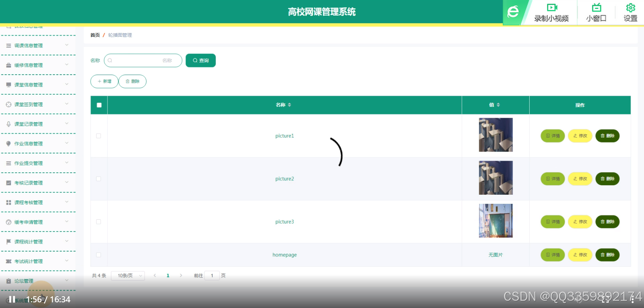Focus the 名称 search input field
Screen dimensions: 644x308
[143, 61]
